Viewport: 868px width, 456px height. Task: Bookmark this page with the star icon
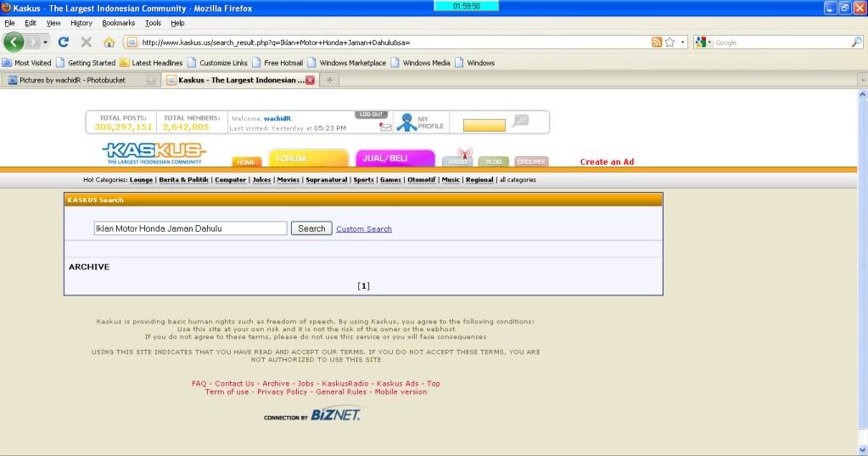click(669, 42)
